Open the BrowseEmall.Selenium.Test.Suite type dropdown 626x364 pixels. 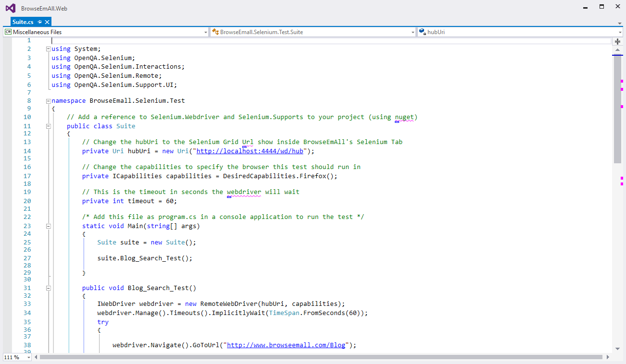pyautogui.click(x=413, y=32)
